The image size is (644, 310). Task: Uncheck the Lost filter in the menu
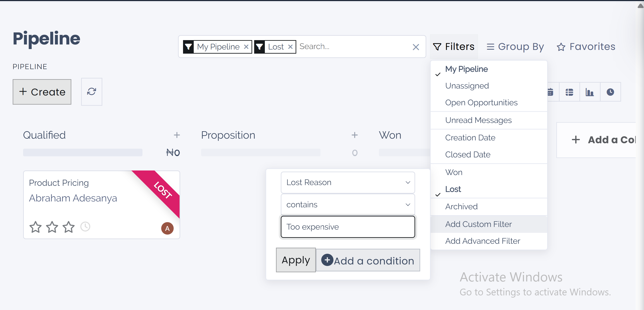(453, 189)
